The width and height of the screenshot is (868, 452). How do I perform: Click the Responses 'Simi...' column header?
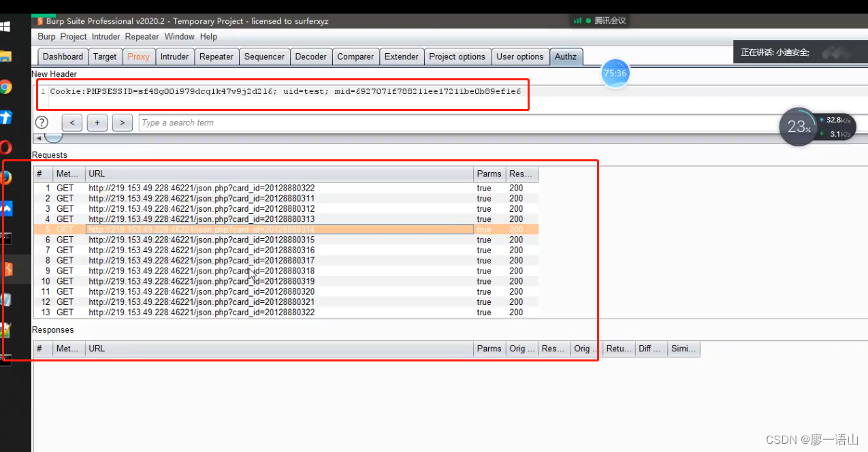pyautogui.click(x=684, y=349)
